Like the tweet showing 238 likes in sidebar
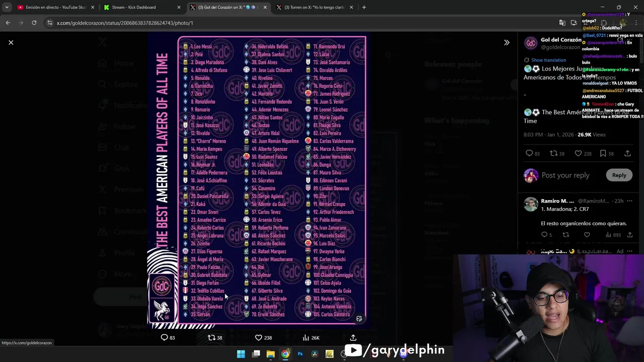This screenshot has height=362, width=644. 578,153
